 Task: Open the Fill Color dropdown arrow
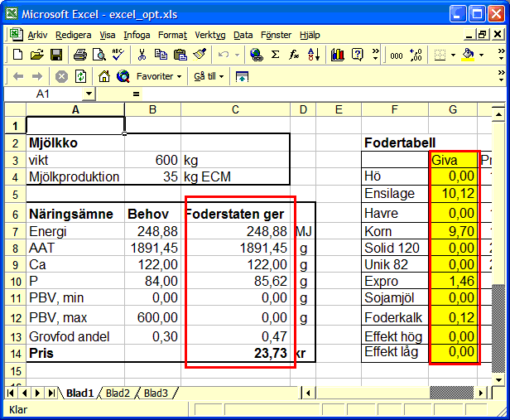(x=481, y=55)
